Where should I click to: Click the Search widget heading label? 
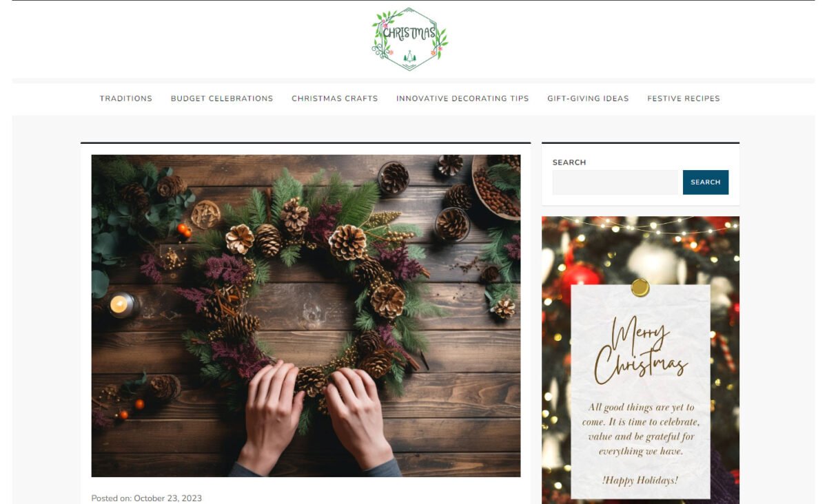pyautogui.click(x=569, y=162)
